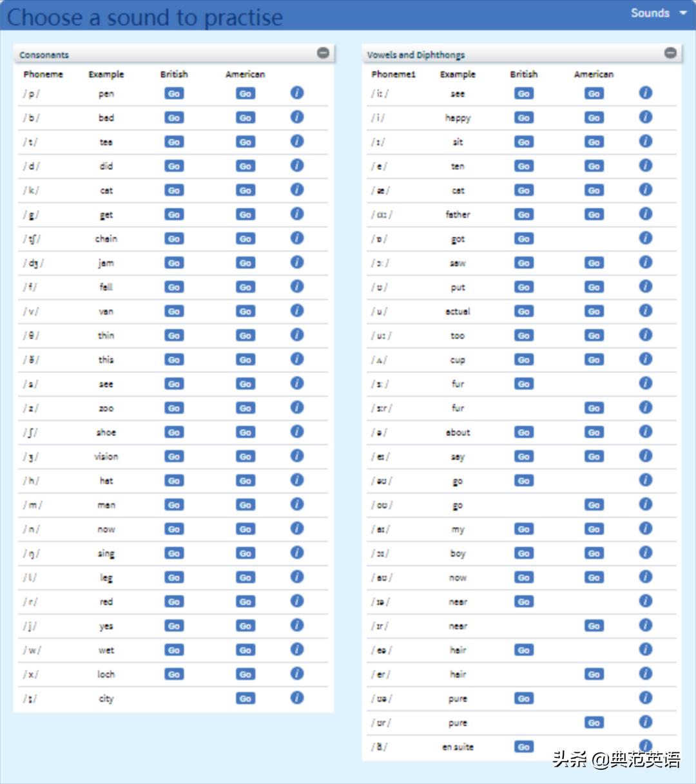
Task: Click the example word 'actual'
Action: (x=458, y=311)
